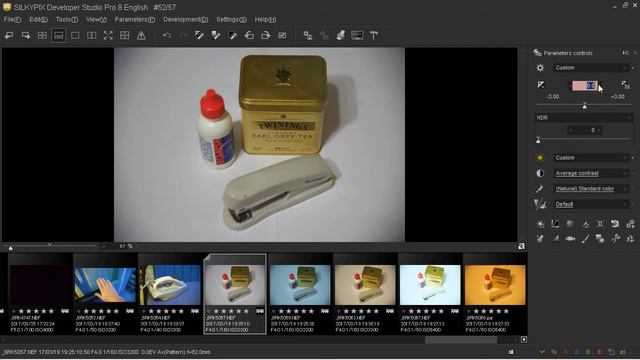Open the Parameters menu
Screen dimensions: 640x360
coord(135,19)
